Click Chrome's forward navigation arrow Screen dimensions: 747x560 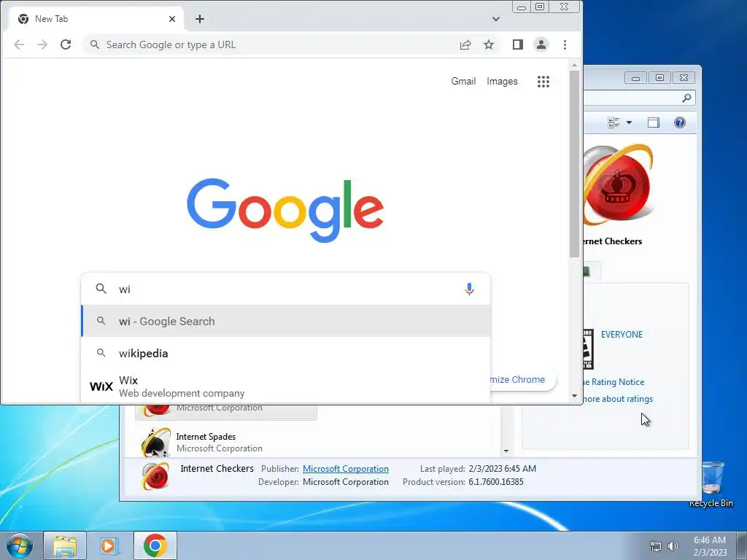(x=42, y=44)
